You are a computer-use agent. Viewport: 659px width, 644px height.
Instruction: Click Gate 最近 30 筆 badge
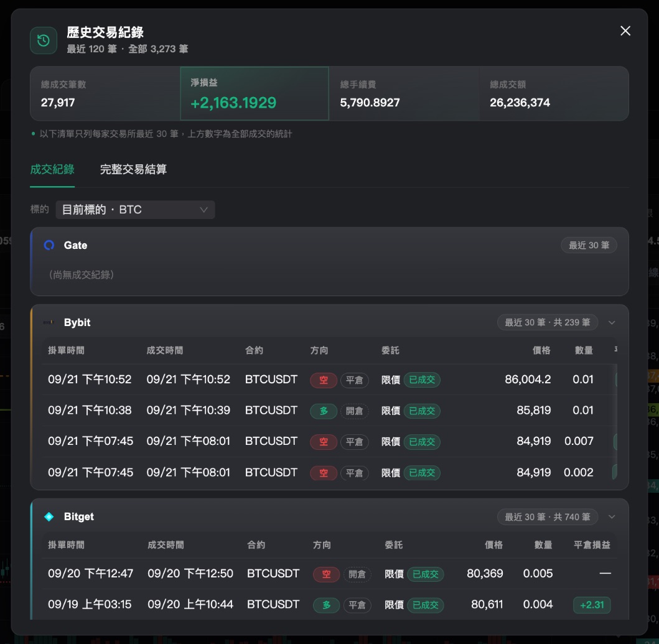(589, 245)
